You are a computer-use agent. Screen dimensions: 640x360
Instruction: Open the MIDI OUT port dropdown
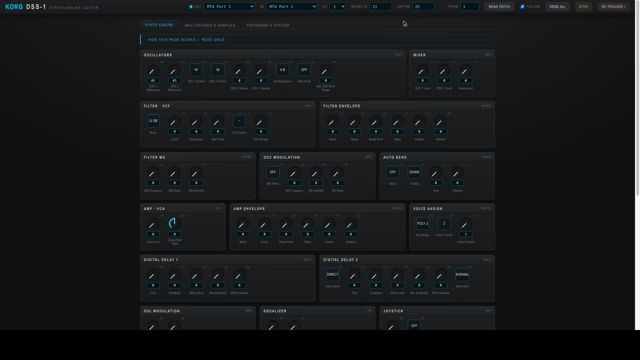pos(229,7)
